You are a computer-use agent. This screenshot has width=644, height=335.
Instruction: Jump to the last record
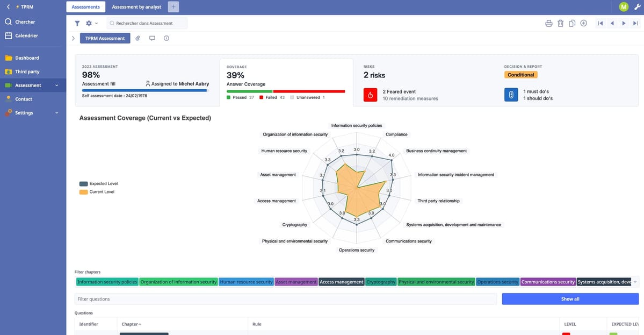click(x=635, y=23)
